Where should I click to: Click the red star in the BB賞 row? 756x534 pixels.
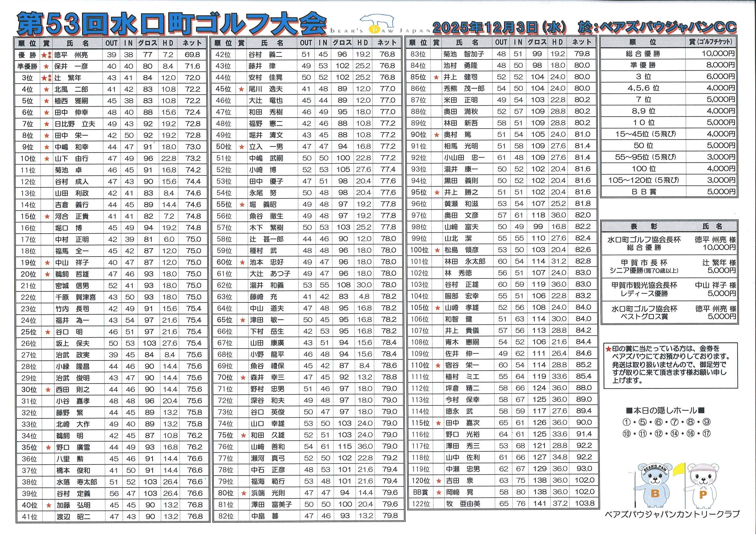[x=438, y=493]
